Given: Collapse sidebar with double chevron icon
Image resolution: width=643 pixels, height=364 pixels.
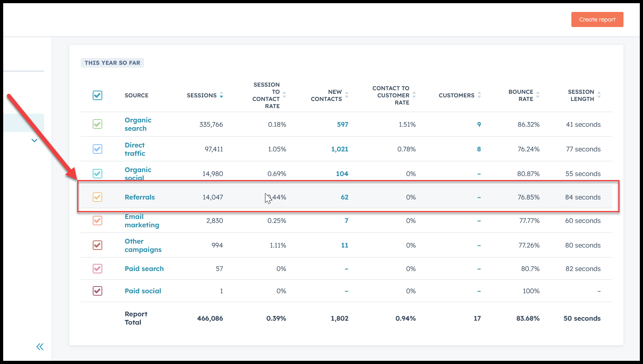Looking at the screenshot, I should point(40,347).
